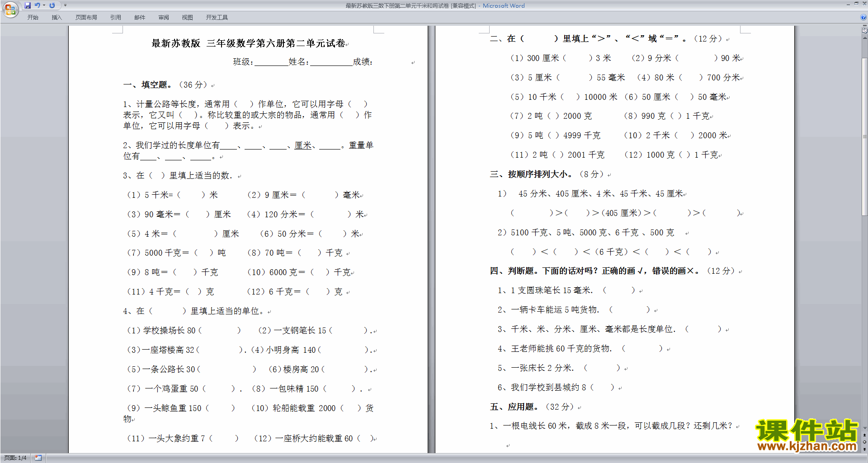Image resolution: width=868 pixels, height=463 pixels.
Task: Click item (8) 990 克( )1 千克
Action: pos(666,116)
